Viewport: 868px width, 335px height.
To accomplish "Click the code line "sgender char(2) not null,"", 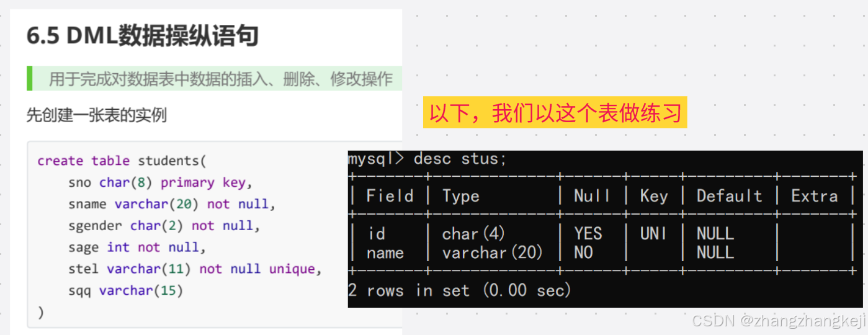I will pyautogui.click(x=164, y=226).
